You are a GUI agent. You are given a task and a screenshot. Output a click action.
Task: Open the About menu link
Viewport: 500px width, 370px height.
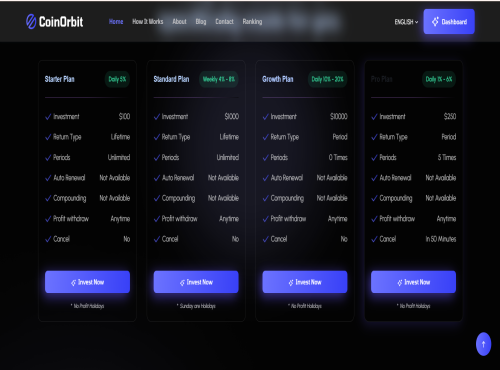point(179,22)
